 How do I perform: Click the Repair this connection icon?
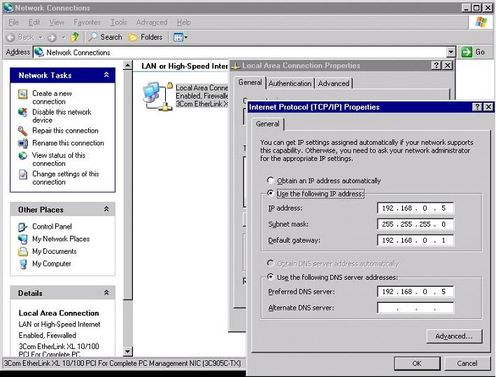point(23,131)
